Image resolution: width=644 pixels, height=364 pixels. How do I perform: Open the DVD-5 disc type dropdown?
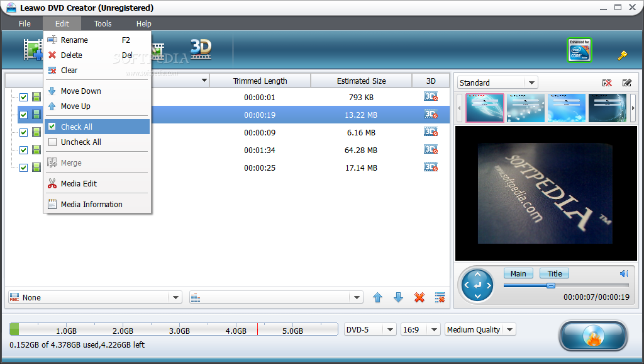[390, 330]
